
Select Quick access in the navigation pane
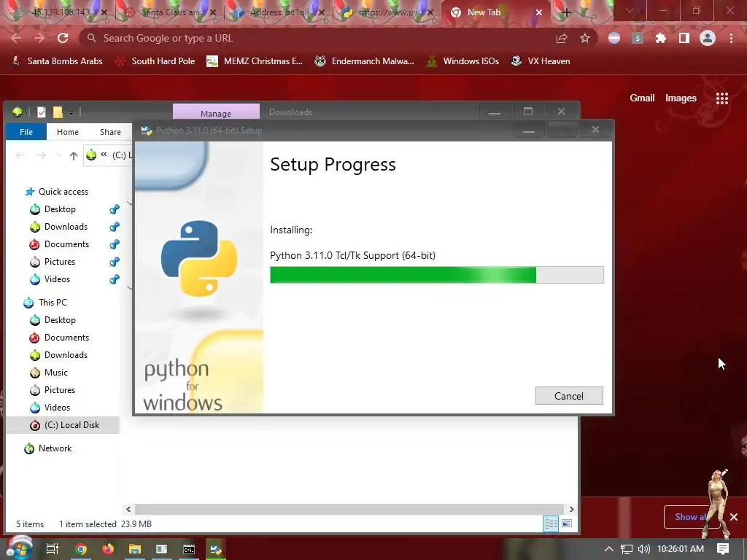click(63, 192)
